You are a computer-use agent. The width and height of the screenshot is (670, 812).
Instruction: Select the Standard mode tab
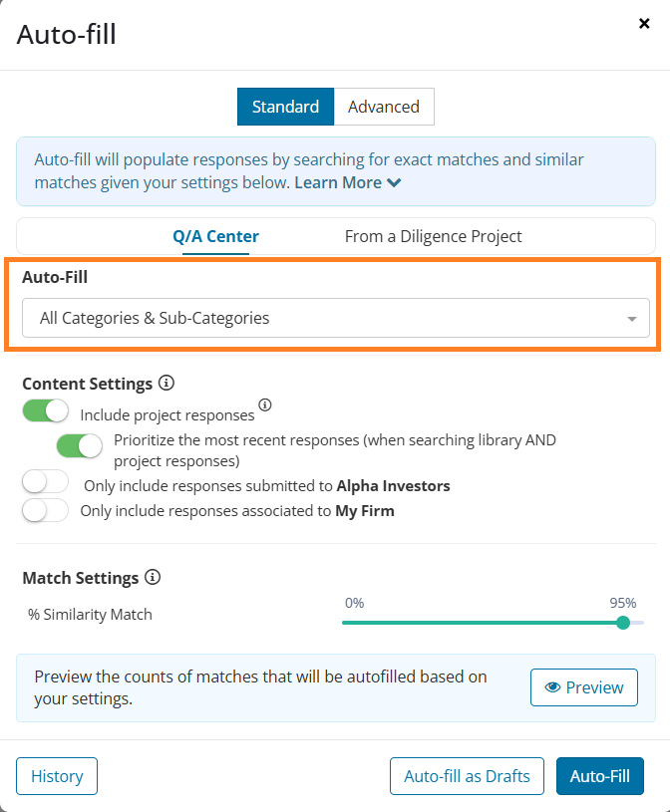285,107
